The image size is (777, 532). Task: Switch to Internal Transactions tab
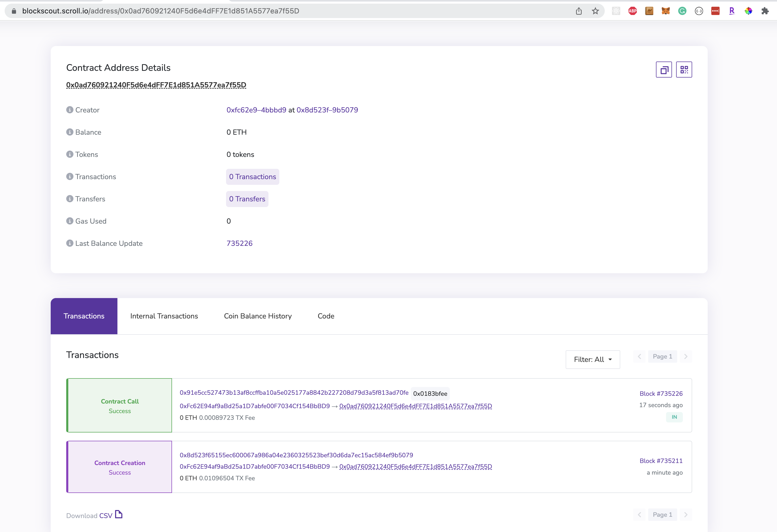[163, 316]
